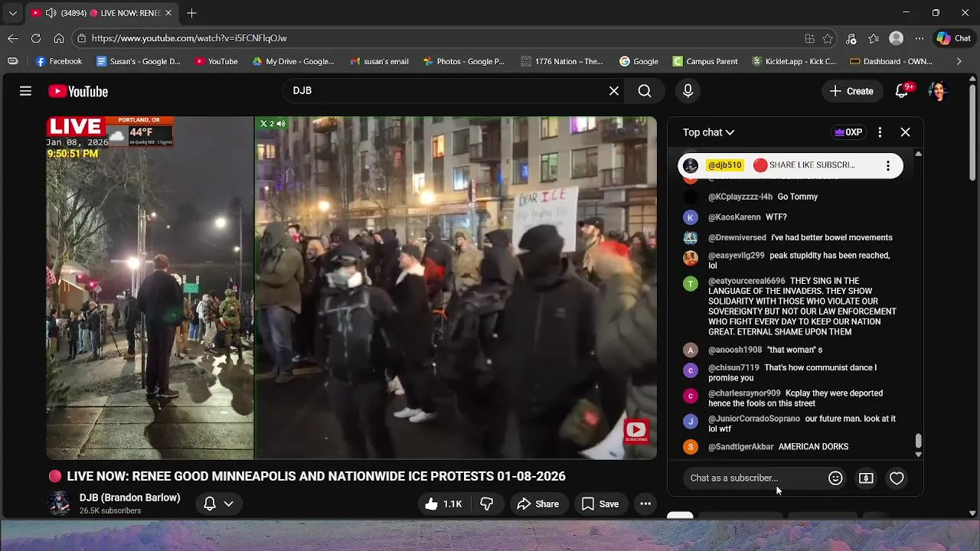Open My Drive - Google bookmark

click(x=293, y=61)
